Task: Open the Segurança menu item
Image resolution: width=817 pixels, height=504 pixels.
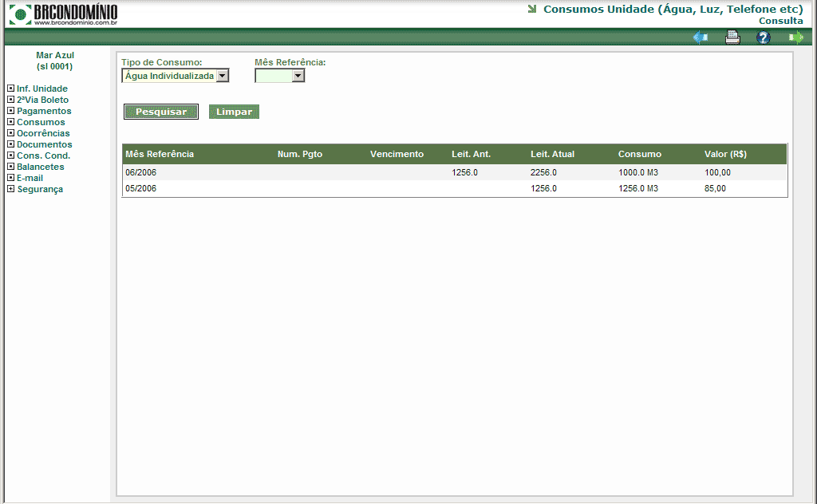Action: point(40,189)
